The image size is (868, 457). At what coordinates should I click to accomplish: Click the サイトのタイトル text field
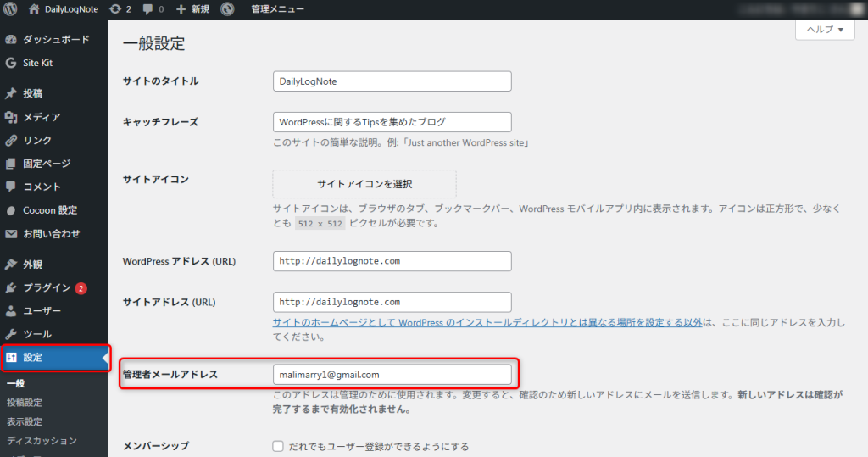[392, 81]
